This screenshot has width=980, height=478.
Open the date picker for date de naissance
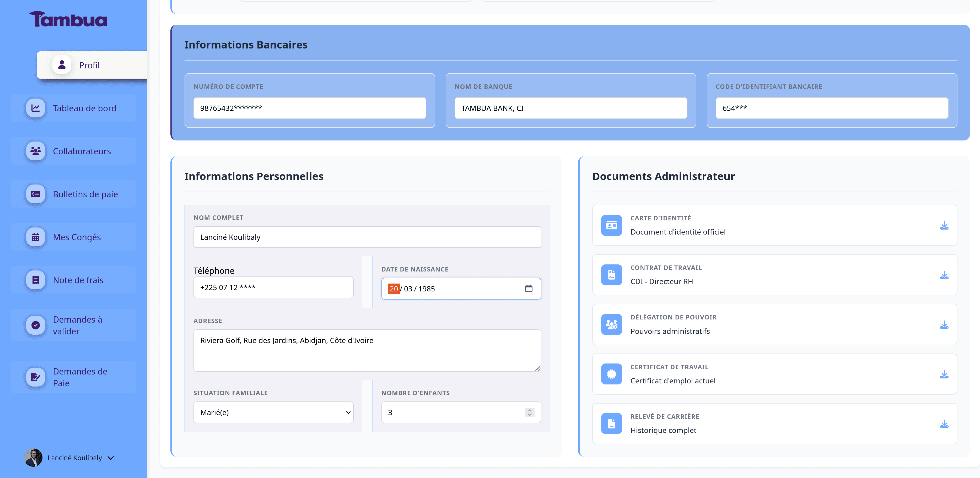(x=529, y=289)
